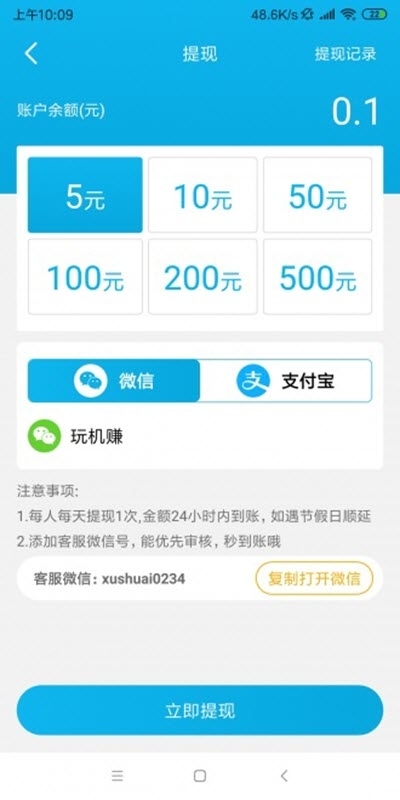This screenshot has width=400, height=800.
Task: Tap the Android back navigation icon
Action: point(284,776)
